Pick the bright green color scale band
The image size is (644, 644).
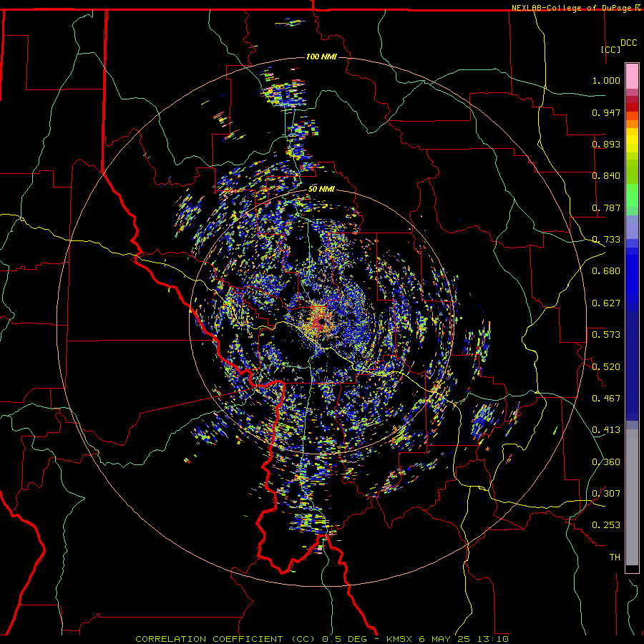(632, 195)
